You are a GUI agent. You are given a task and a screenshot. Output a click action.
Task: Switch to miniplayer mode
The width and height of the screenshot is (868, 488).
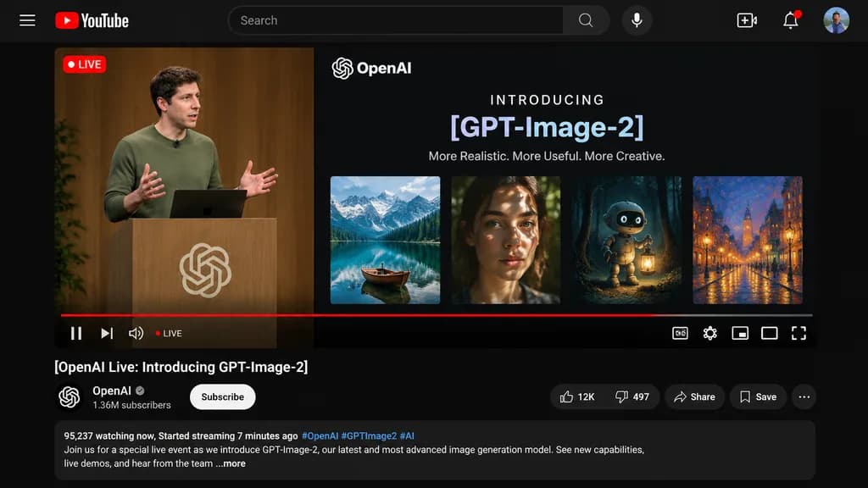tap(739, 333)
